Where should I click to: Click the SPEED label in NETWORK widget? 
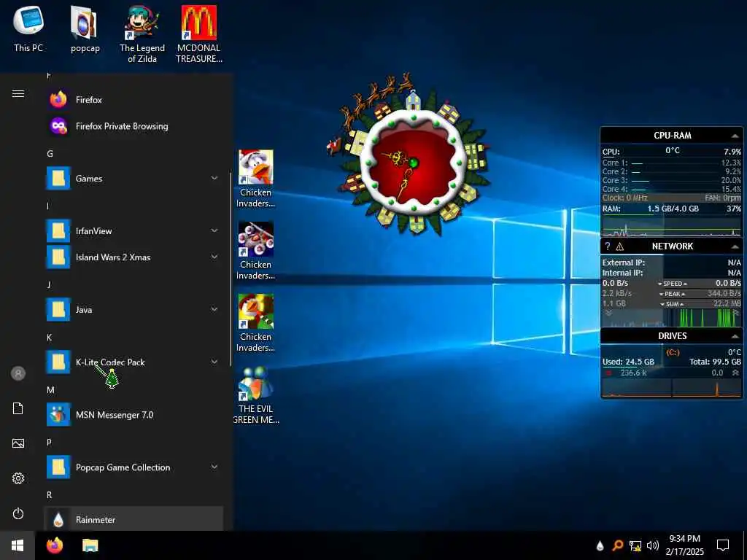[673, 284]
